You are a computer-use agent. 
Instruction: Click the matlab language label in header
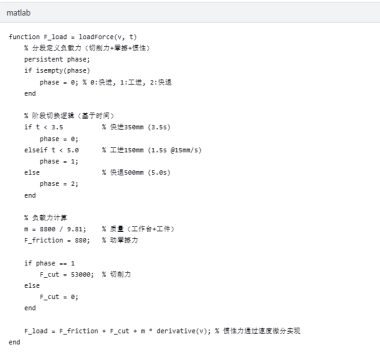click(18, 13)
